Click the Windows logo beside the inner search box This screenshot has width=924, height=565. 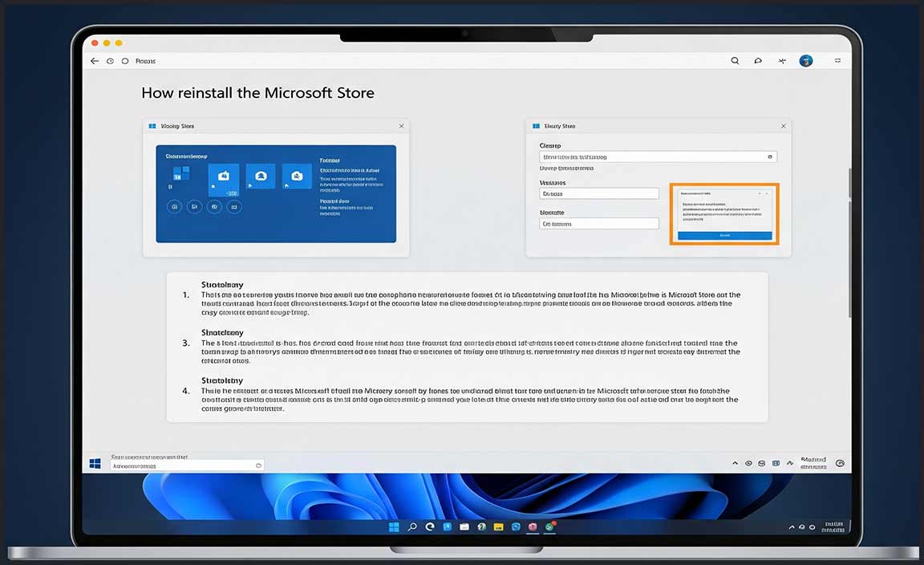click(x=95, y=464)
